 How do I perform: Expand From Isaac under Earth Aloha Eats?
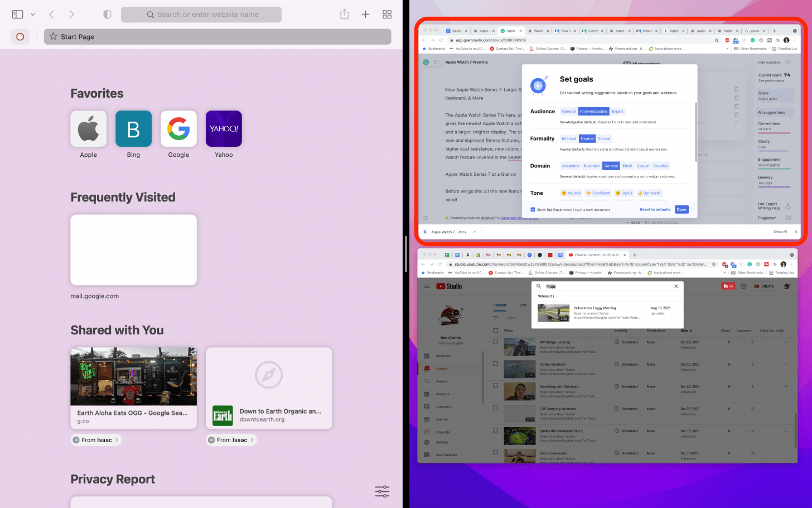point(96,440)
